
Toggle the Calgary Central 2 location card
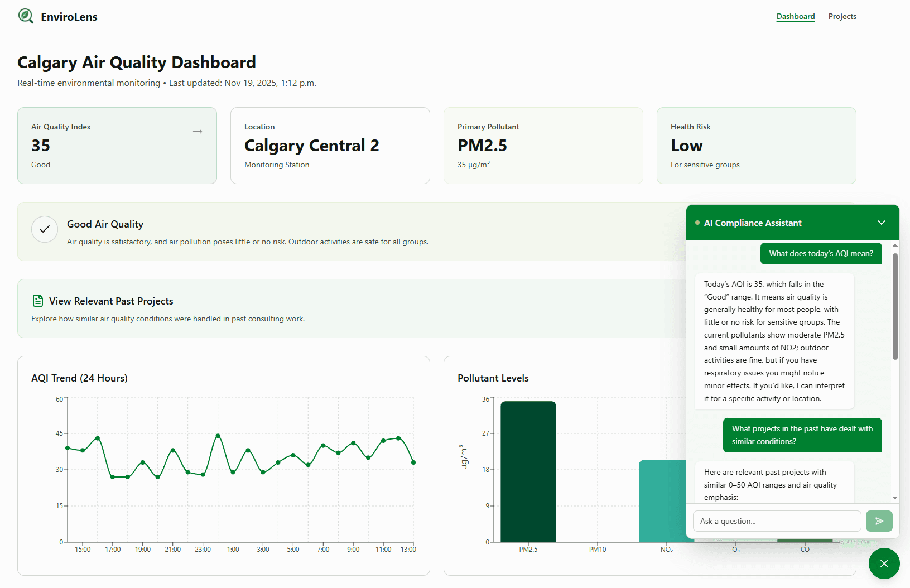[x=330, y=146]
